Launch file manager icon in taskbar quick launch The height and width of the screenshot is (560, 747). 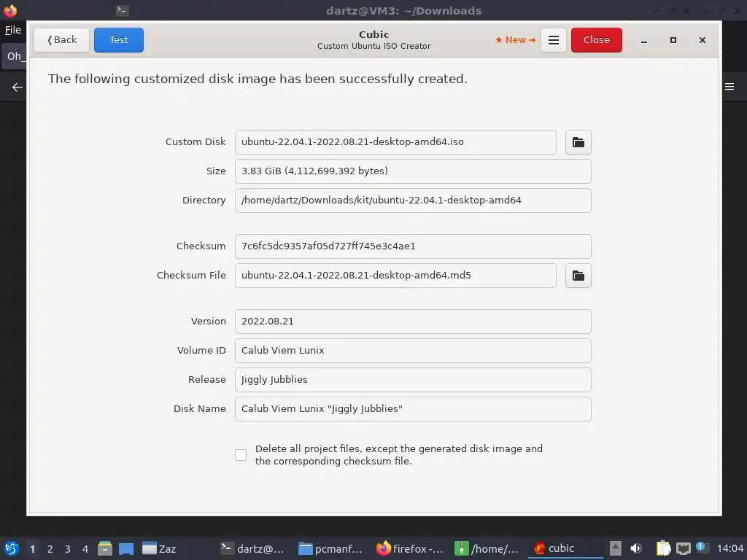click(x=105, y=548)
